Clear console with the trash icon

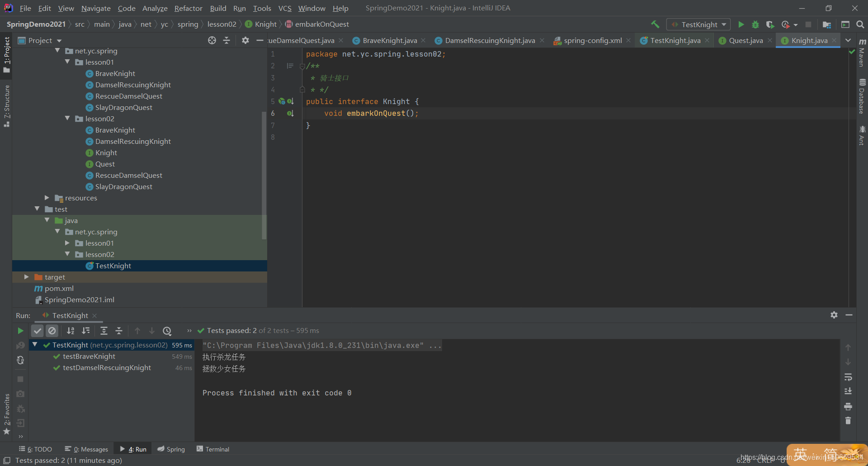point(848,421)
